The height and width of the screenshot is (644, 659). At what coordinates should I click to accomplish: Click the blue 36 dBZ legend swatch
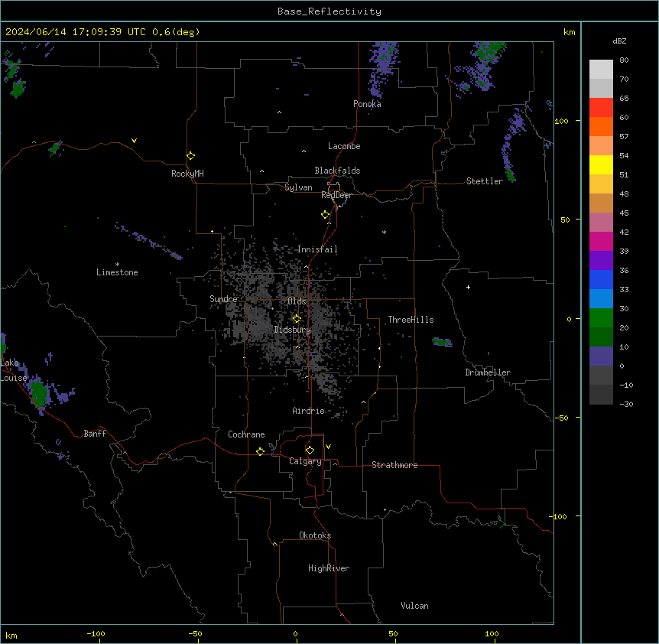tap(601, 279)
